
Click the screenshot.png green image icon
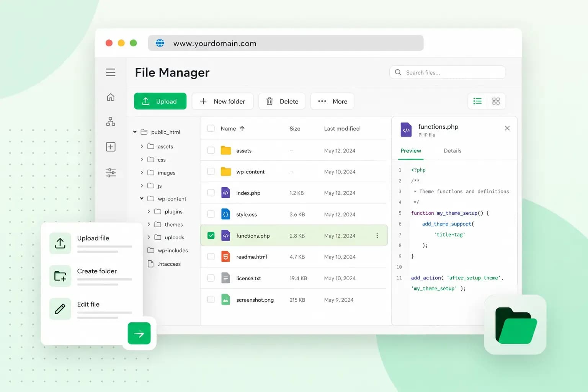pos(226,300)
